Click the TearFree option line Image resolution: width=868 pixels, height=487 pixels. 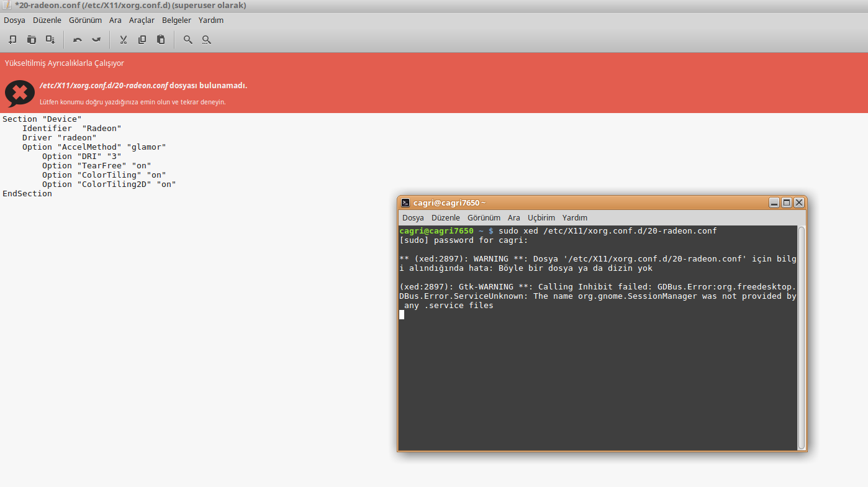[97, 165]
